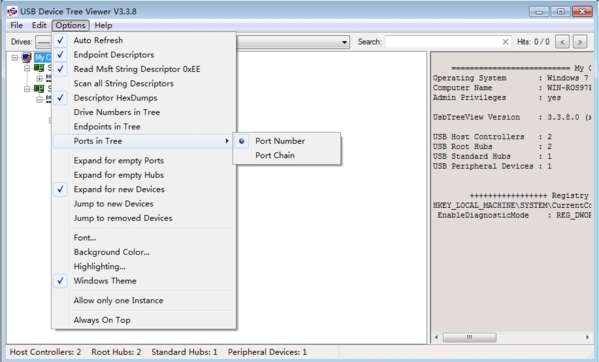Viewport: 599px width, 362px height.
Task: Enable Jump to removed Devices
Action: coord(144,218)
